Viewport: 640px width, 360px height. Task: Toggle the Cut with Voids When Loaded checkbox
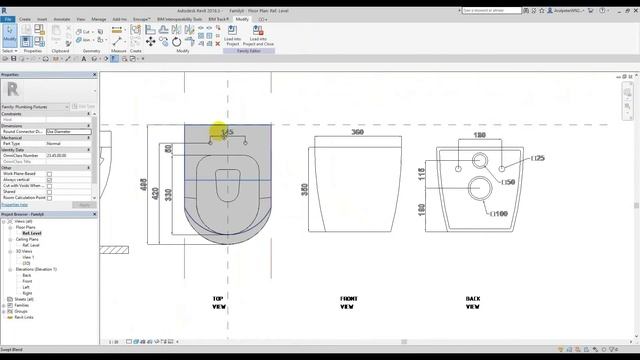tap(49, 186)
